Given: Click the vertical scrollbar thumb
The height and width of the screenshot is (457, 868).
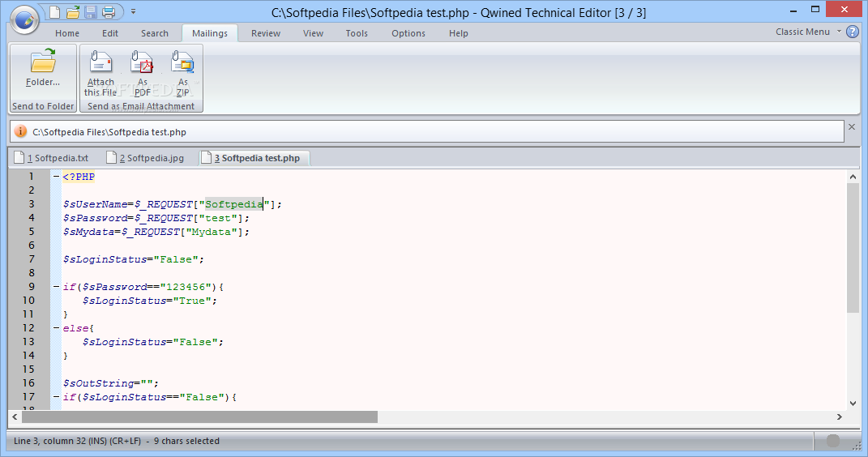Looking at the screenshot, I should tap(853, 248).
